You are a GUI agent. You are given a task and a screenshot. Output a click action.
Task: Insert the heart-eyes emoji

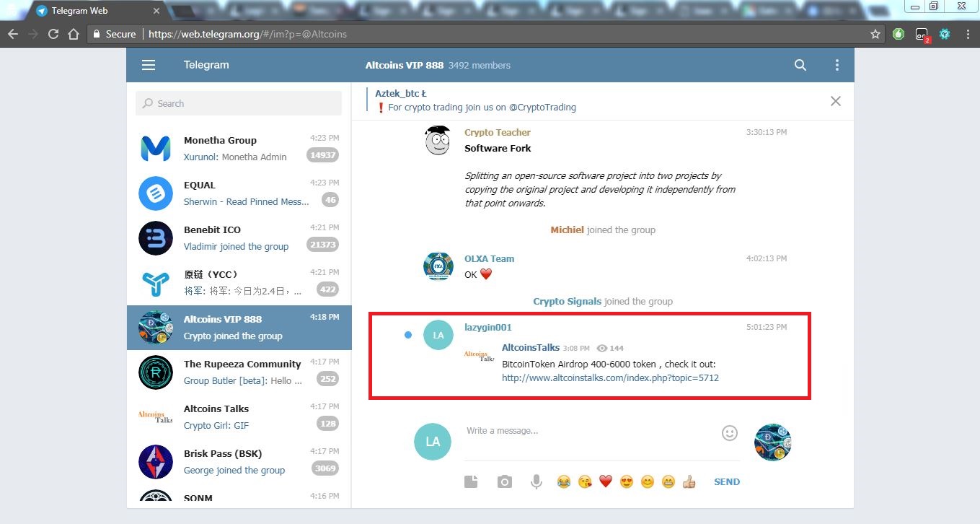click(627, 481)
